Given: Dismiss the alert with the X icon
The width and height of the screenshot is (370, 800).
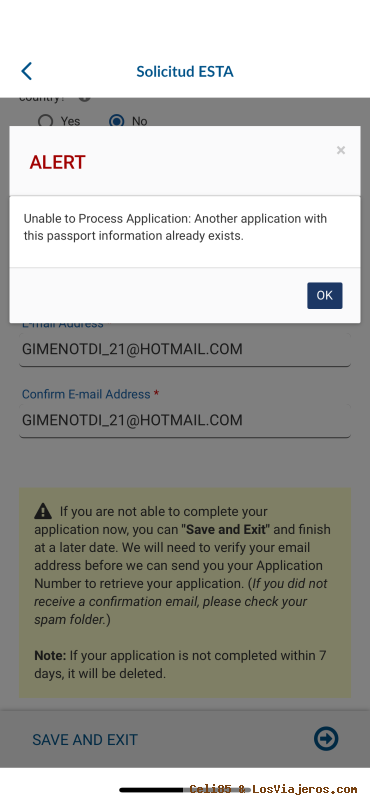Looking at the screenshot, I should 341,150.
